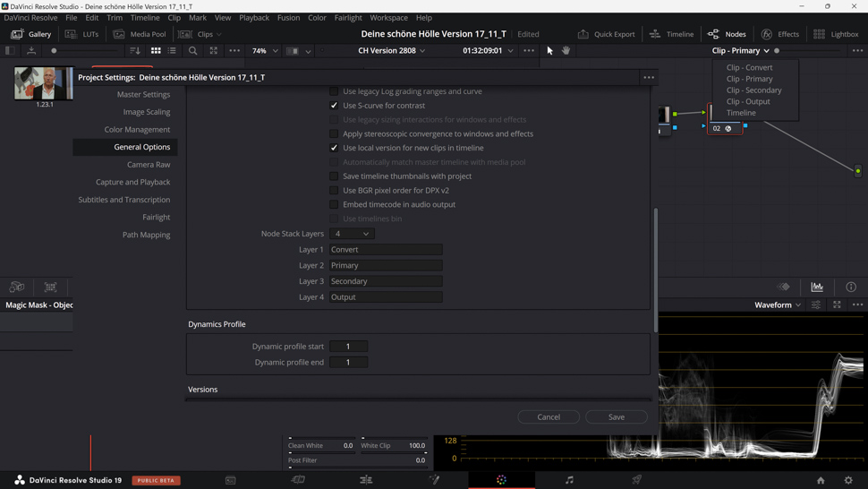Open the Gallery panel

31,34
